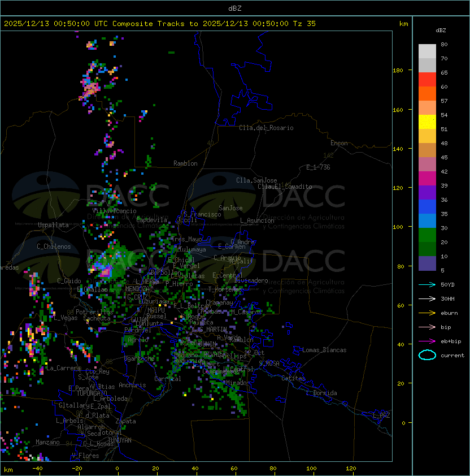
Task: Click the eb+bip legend label
Action: click(x=451, y=341)
